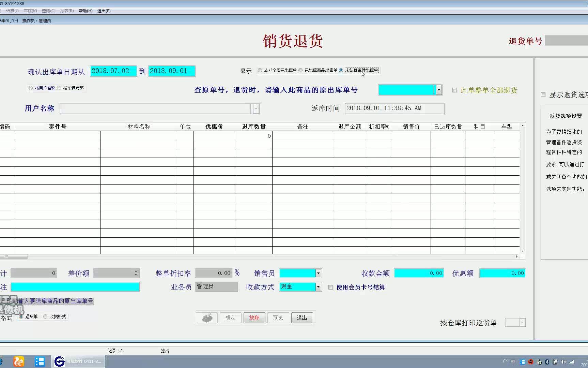Select 本期全部已出库单 radio option
The image size is (588, 368).
coord(260,70)
